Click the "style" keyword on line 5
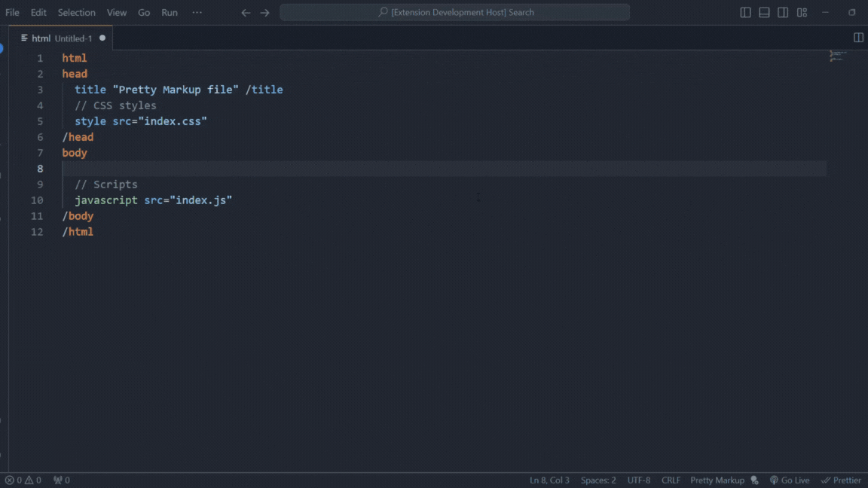The image size is (868, 488). point(90,121)
